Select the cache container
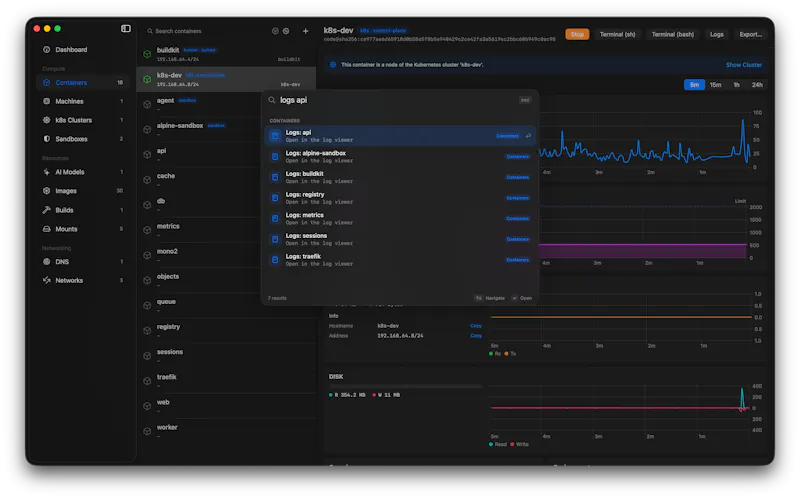 point(200,180)
